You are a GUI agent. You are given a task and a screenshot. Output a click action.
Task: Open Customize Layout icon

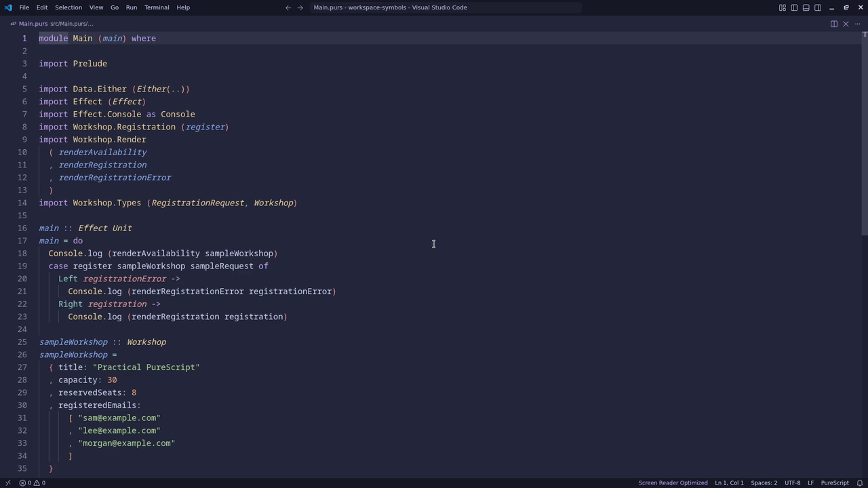coord(783,7)
